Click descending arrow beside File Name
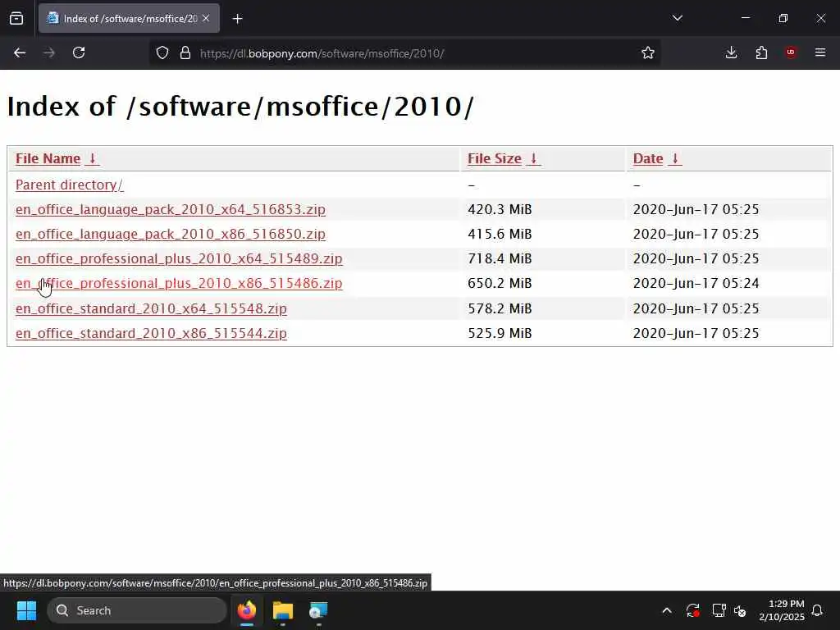The height and width of the screenshot is (630, 840). (92, 158)
